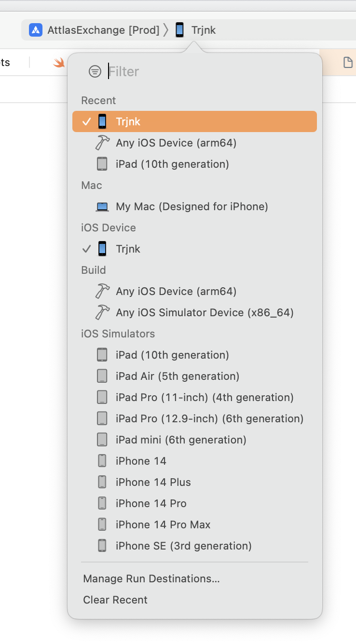This screenshot has width=356, height=644.
Task: Select iPad mini (6th generation) simulator
Action: click(181, 440)
